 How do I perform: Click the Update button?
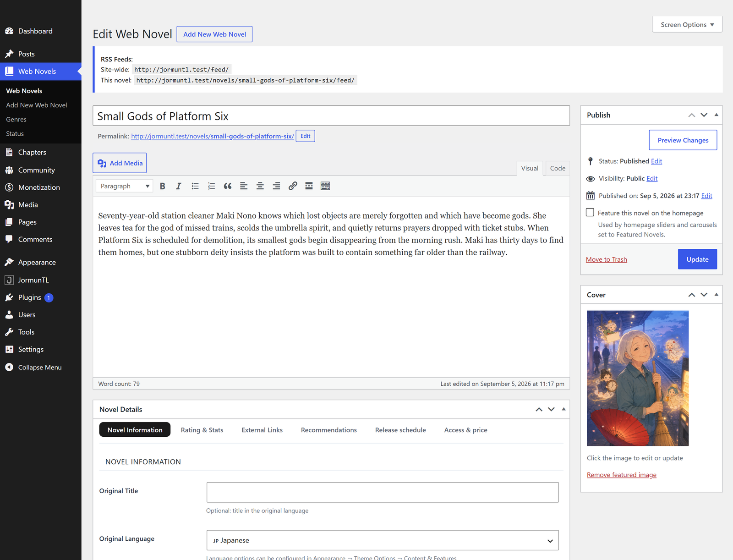point(697,259)
